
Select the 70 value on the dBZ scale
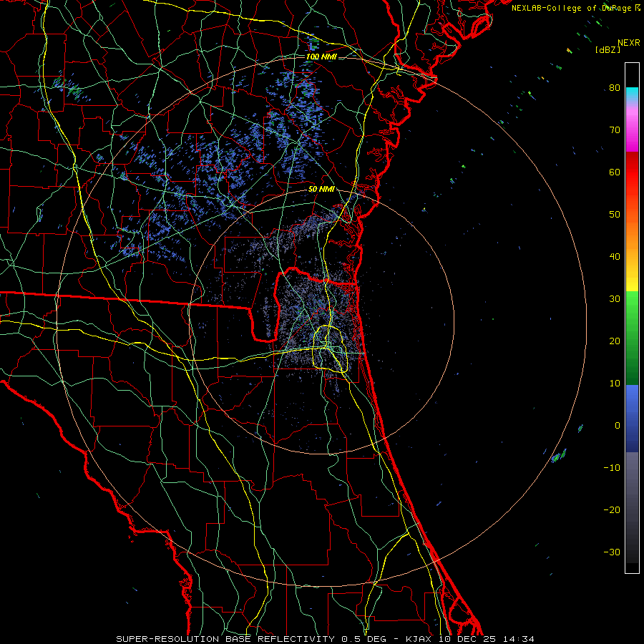[x=615, y=130]
